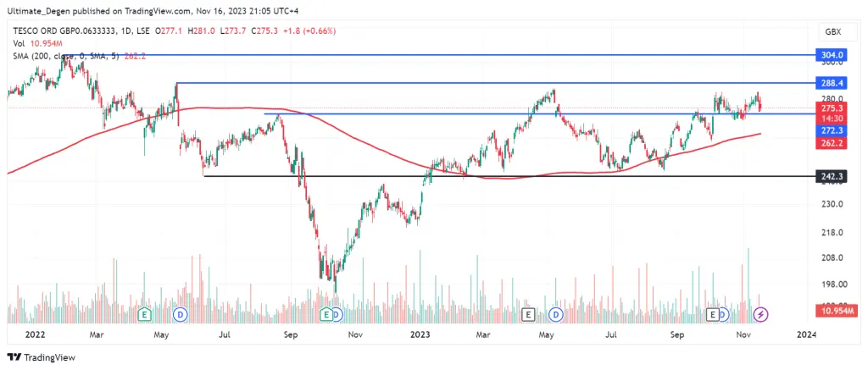Click the dividend D marker near June 2022

[x=180, y=315]
